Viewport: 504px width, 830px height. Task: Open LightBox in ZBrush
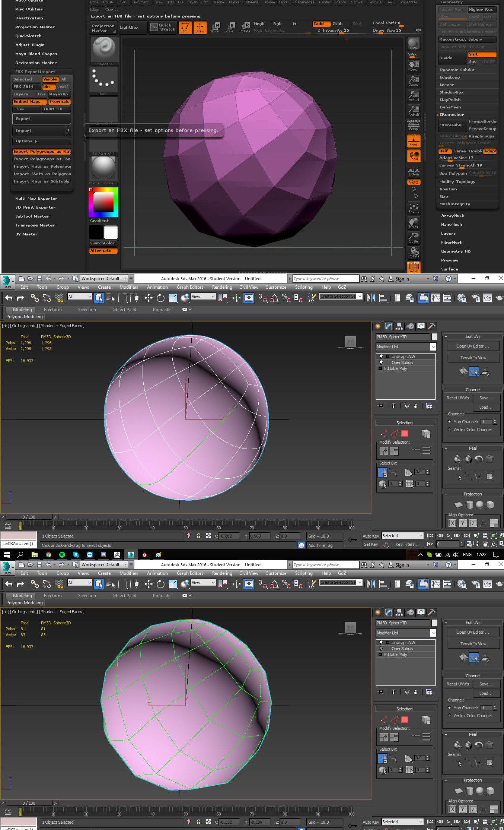pos(133,28)
